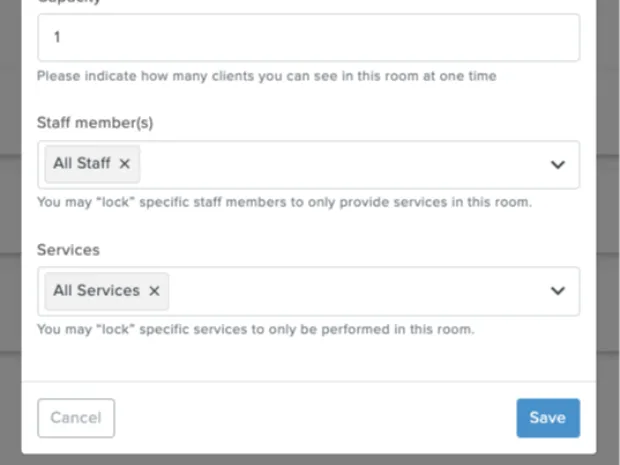Click the Services field label
This screenshot has height=465, width=620.
tap(68, 249)
